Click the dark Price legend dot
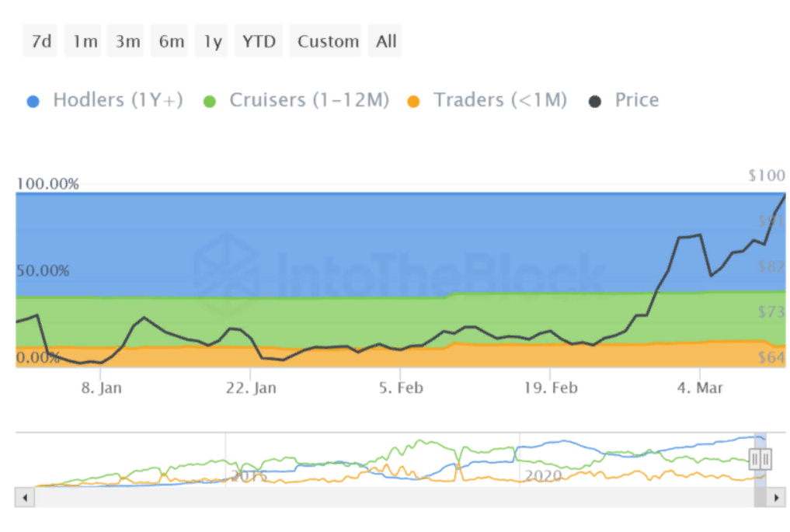Viewport: 790px width, 532px height. click(595, 101)
